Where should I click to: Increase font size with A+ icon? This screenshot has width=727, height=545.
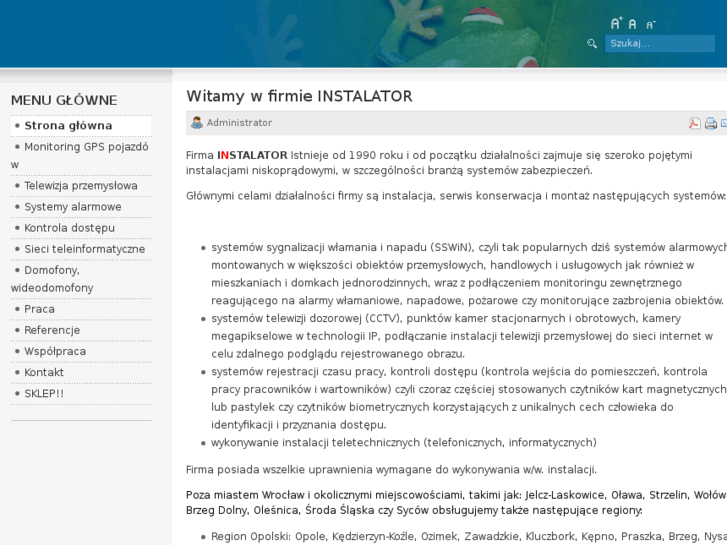(616, 23)
